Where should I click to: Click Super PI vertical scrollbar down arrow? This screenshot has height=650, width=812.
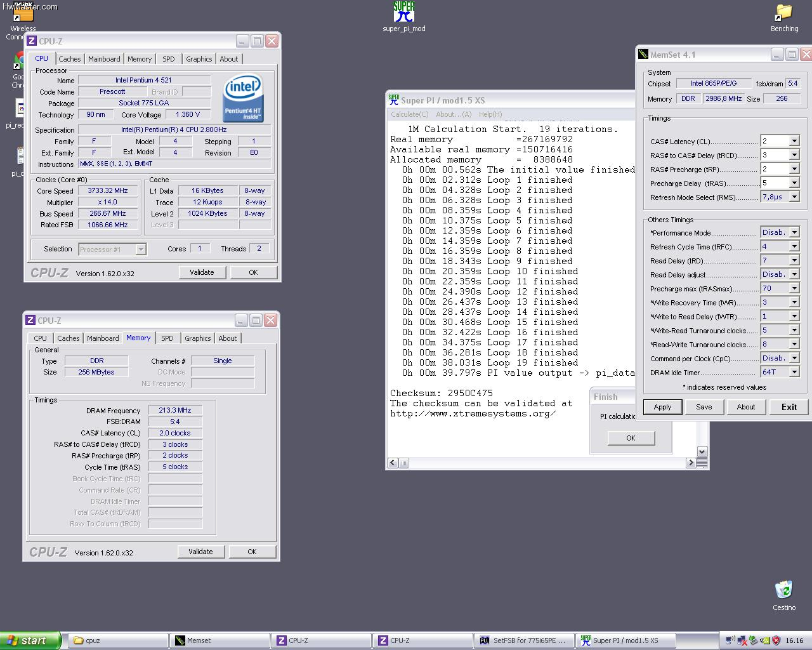(x=702, y=451)
